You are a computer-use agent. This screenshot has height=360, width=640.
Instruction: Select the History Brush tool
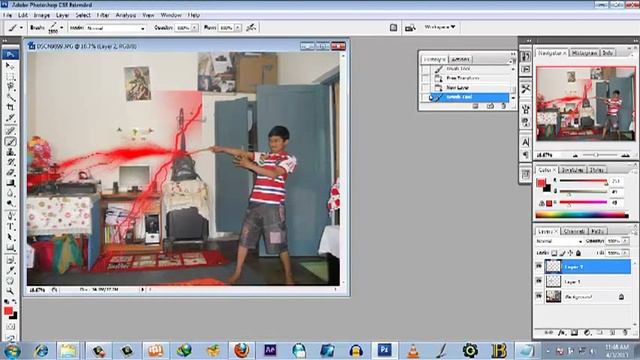pyautogui.click(x=10, y=162)
